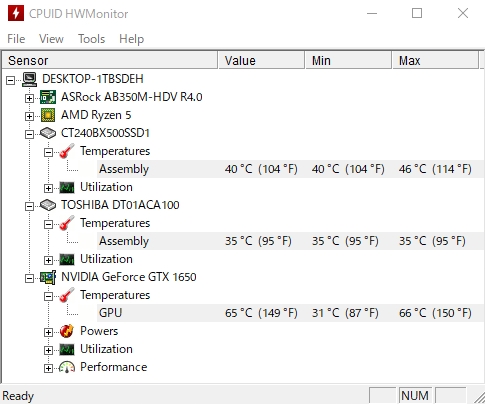Click the NVIDIA GeForce GTX 1650 card icon

[48, 277]
